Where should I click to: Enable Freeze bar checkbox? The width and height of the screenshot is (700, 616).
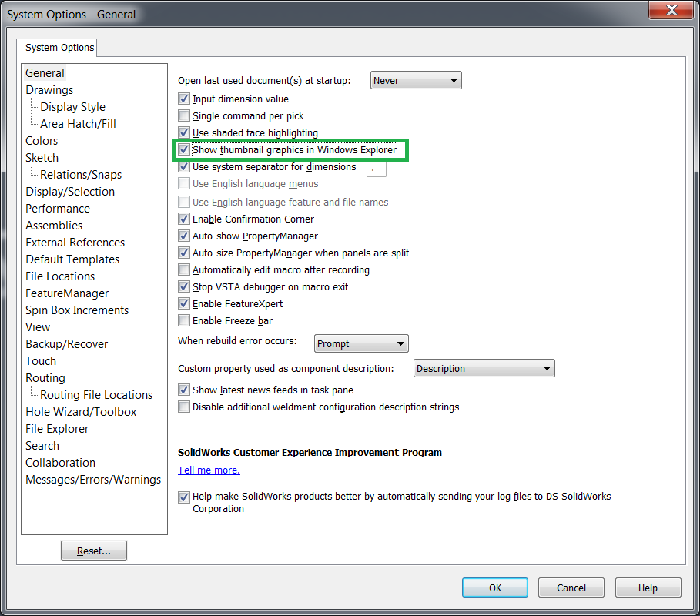183,320
